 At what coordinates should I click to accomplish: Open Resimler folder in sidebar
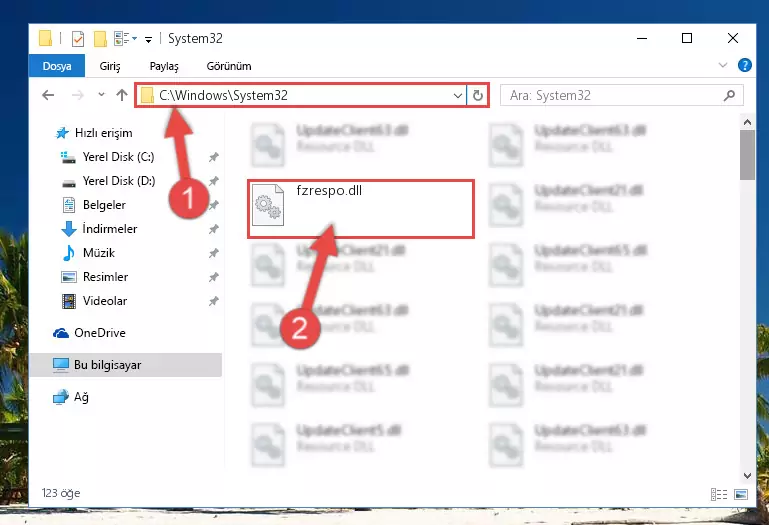point(105,277)
